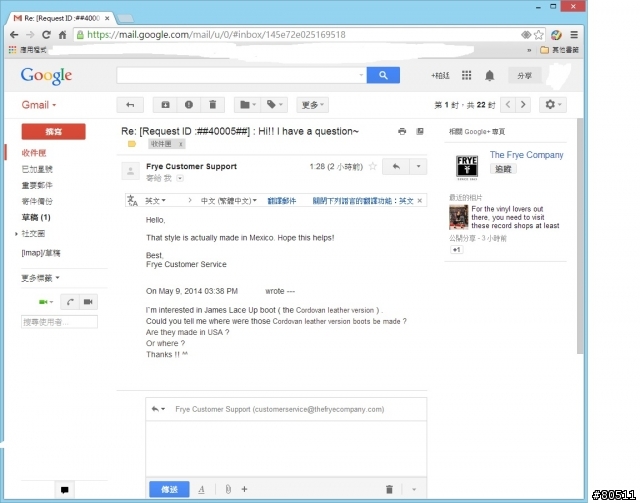
Task: Click the Gmail search input field
Action: pyautogui.click(x=237, y=75)
